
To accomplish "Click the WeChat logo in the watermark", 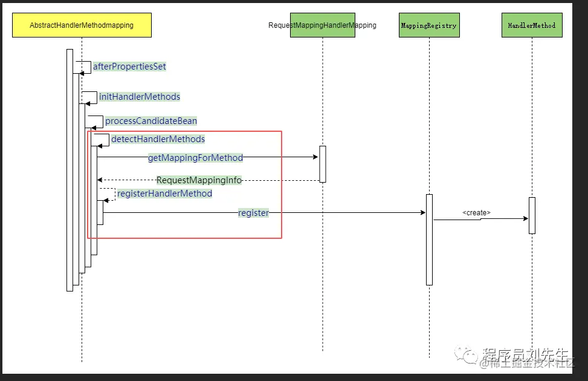I will click(466, 355).
